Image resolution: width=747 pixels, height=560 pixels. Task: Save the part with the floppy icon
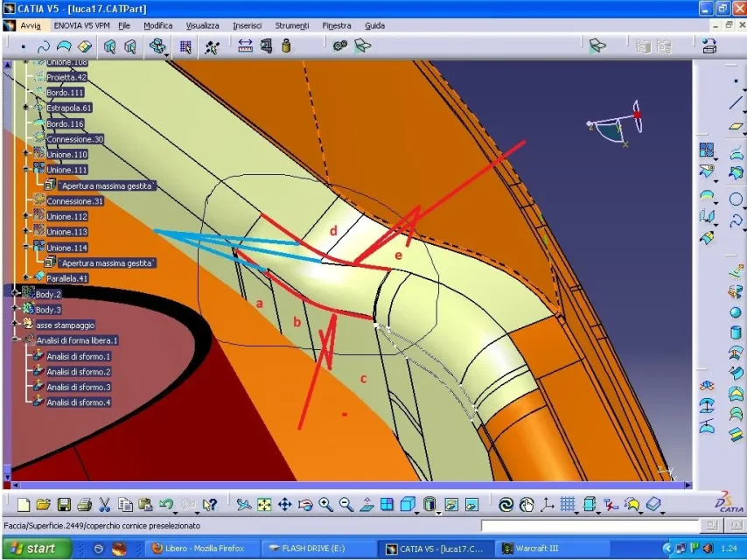(64, 504)
